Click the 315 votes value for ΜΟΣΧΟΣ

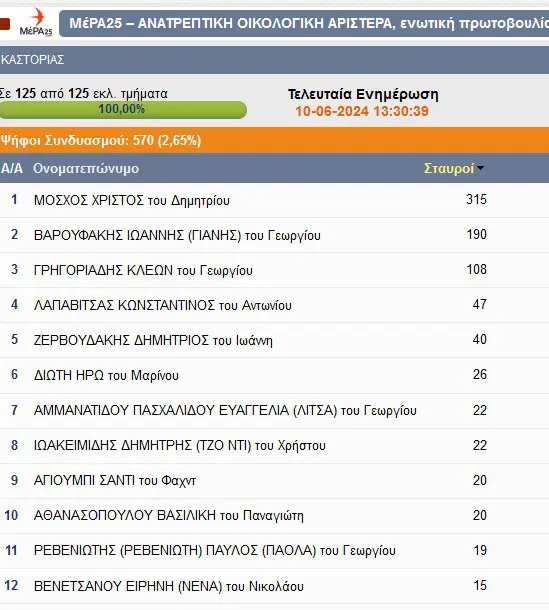tap(476, 200)
